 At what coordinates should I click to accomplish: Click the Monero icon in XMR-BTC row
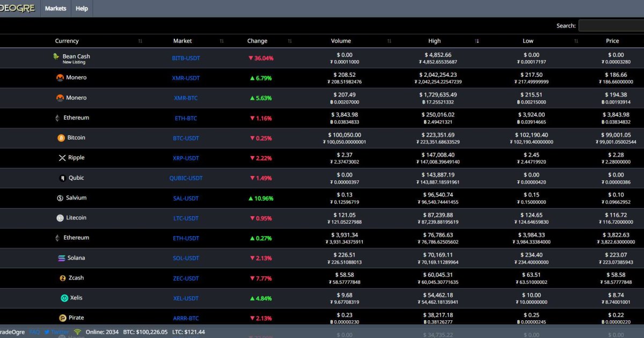click(60, 98)
